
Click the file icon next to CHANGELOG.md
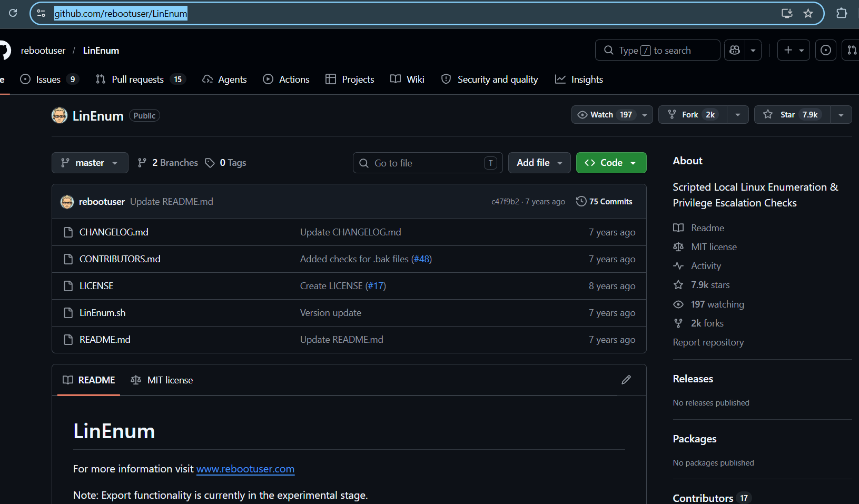coord(68,232)
